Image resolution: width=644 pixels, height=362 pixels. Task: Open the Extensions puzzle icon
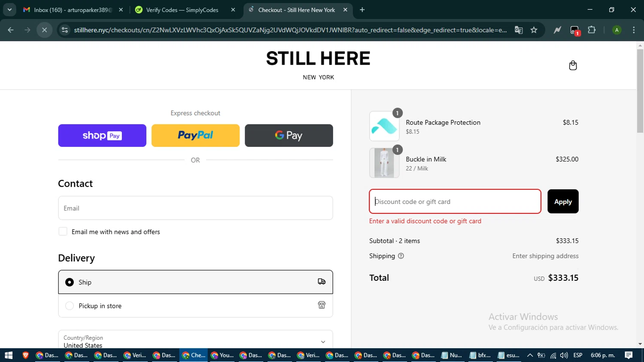592,30
